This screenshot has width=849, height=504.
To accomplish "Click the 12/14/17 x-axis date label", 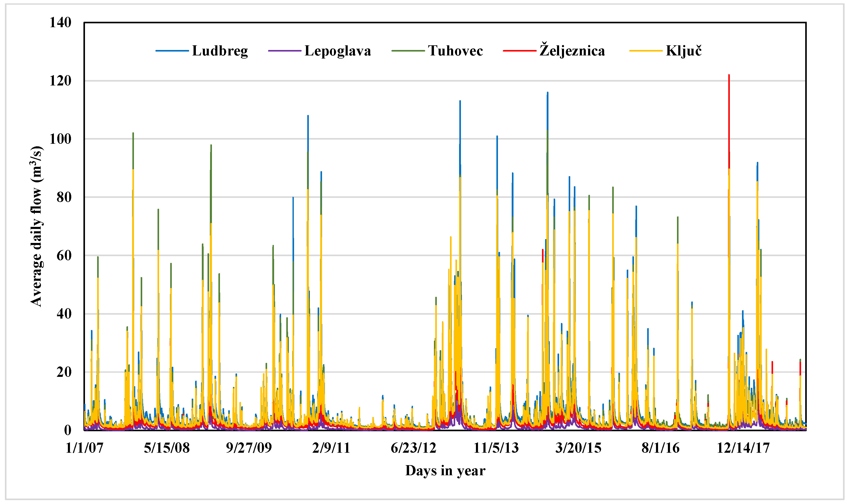I will (x=743, y=448).
